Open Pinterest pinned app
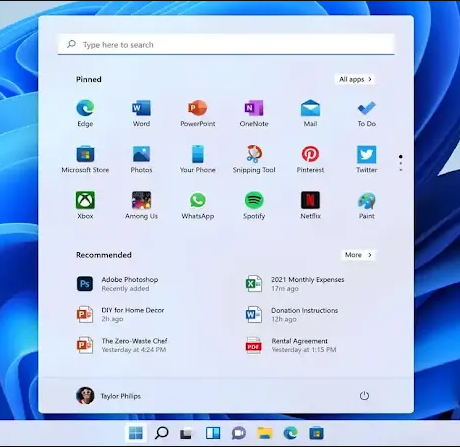This screenshot has width=460, height=447. pyautogui.click(x=310, y=159)
